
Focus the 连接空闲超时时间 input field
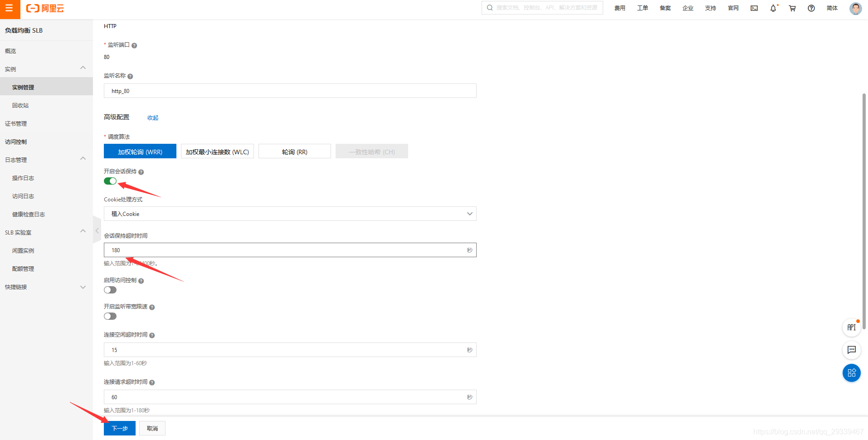290,350
